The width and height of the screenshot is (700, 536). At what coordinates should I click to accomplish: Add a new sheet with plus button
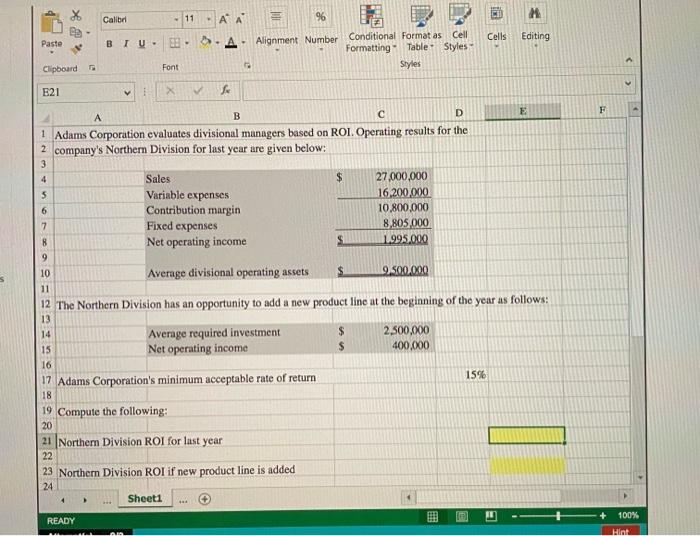point(205,499)
